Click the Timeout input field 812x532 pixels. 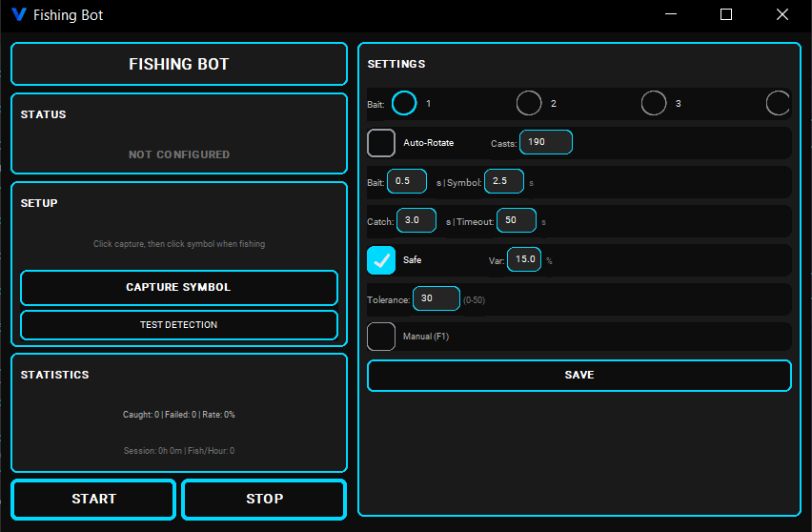[x=517, y=220]
